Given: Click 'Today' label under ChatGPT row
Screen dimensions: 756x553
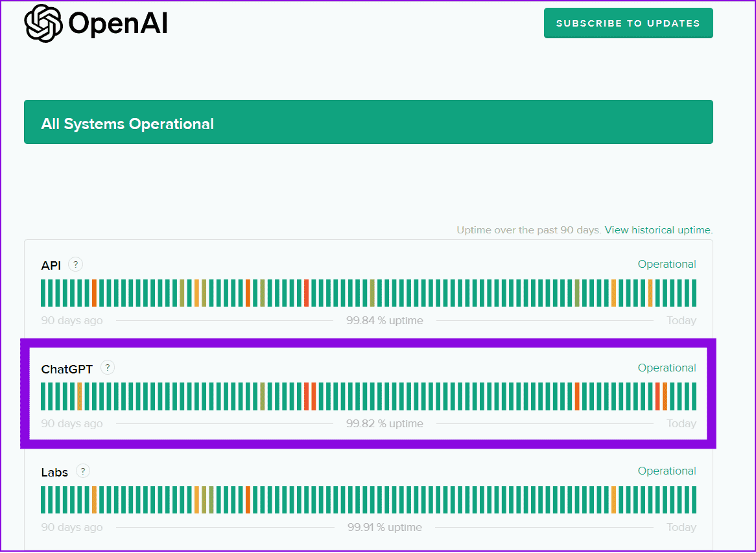Looking at the screenshot, I should point(681,424).
